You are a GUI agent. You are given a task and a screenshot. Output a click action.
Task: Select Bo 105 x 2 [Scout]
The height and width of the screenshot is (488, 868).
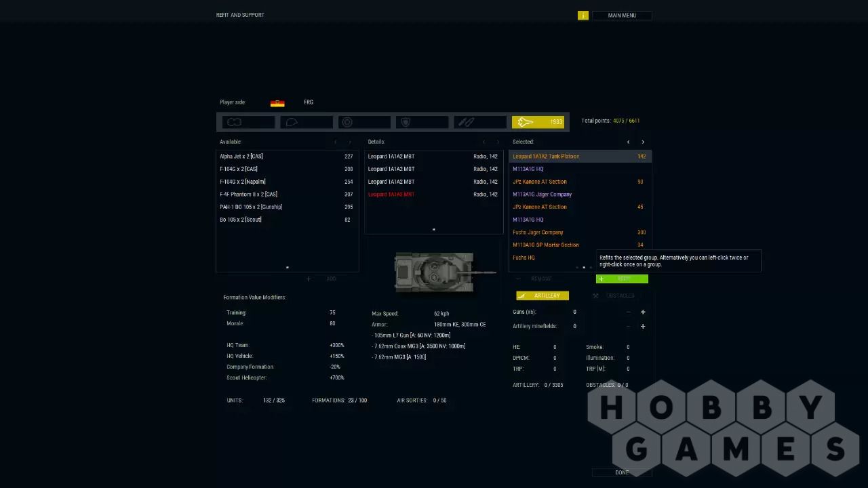pos(287,220)
